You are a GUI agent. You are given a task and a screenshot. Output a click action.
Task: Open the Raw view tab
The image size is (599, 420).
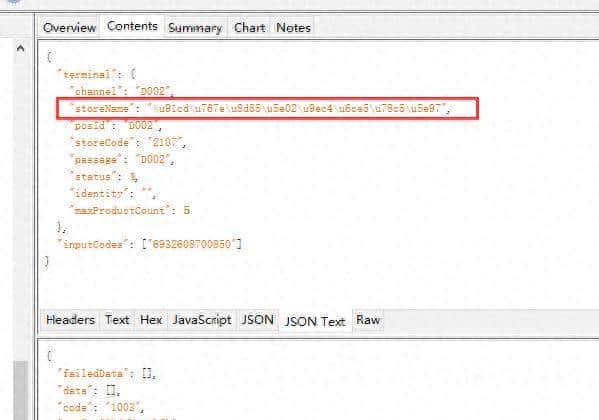click(368, 320)
